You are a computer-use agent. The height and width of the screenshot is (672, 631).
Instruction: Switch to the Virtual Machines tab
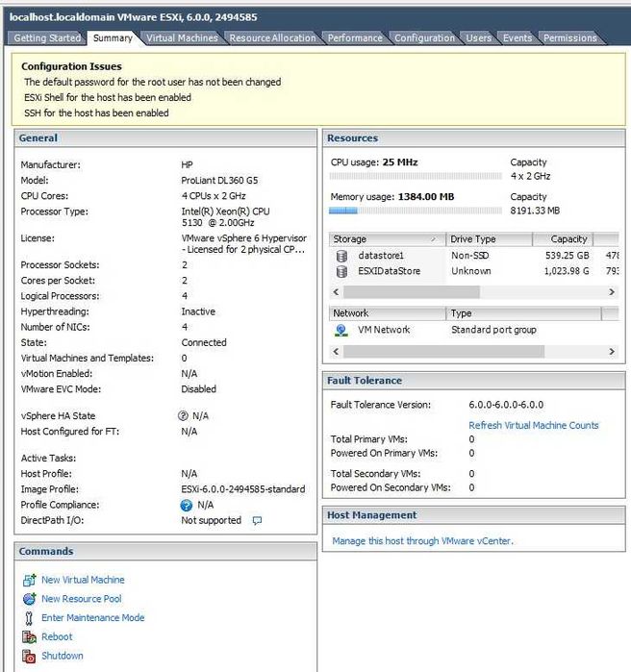tap(182, 38)
